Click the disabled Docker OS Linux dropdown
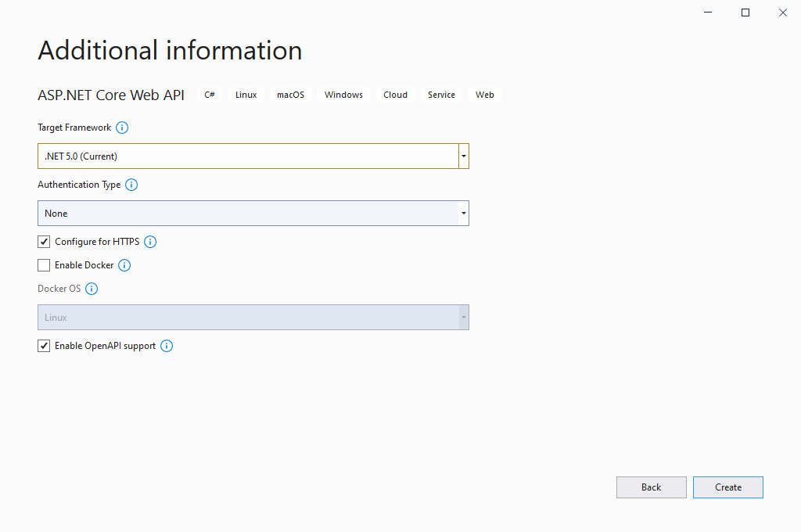801x532 pixels. point(253,318)
